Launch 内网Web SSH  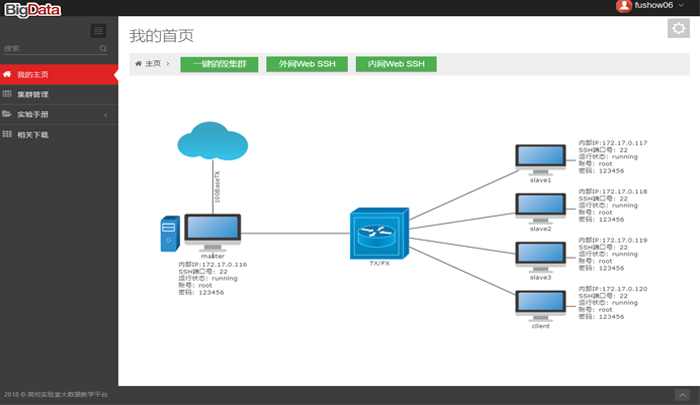pos(396,64)
